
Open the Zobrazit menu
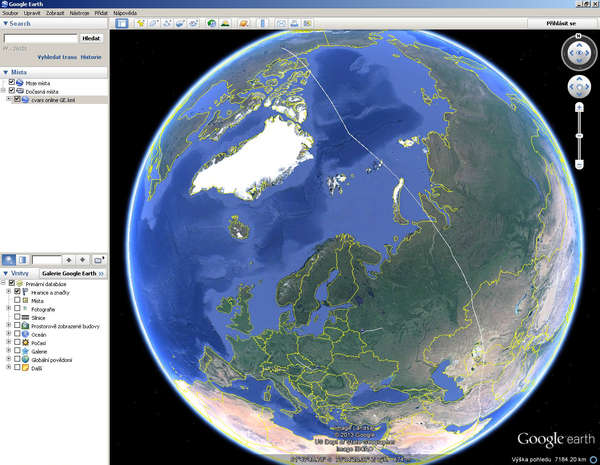(x=55, y=13)
